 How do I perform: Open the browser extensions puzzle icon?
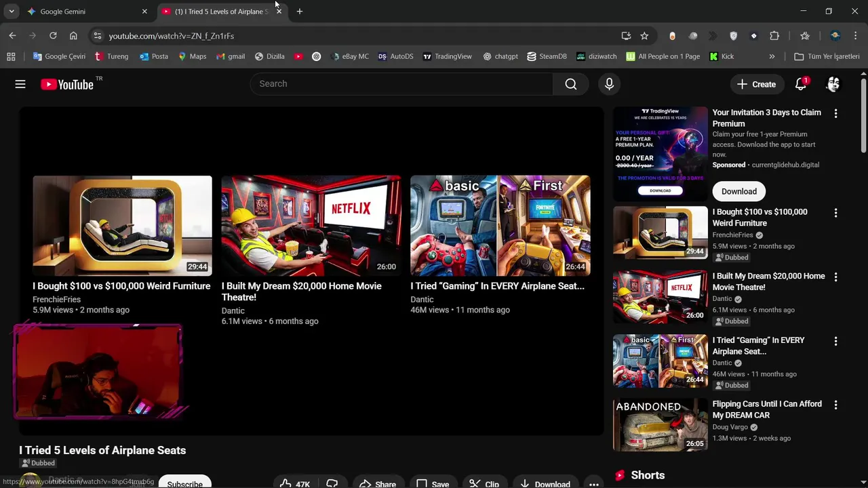pyautogui.click(x=774, y=36)
